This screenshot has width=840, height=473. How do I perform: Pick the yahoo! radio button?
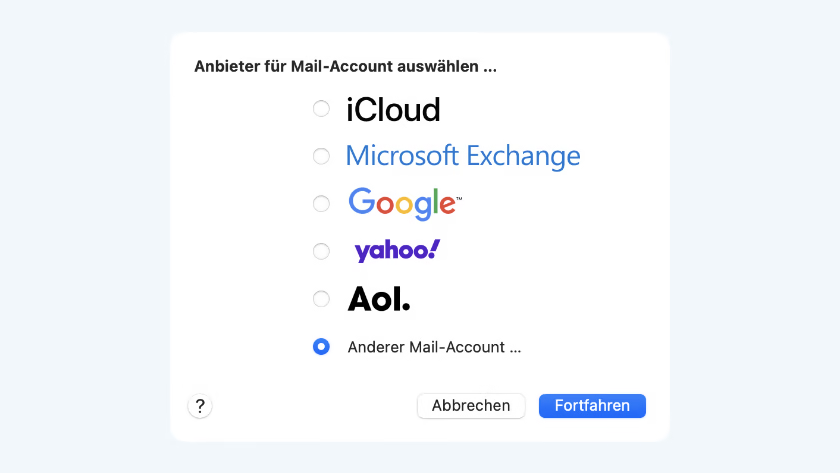(x=321, y=251)
